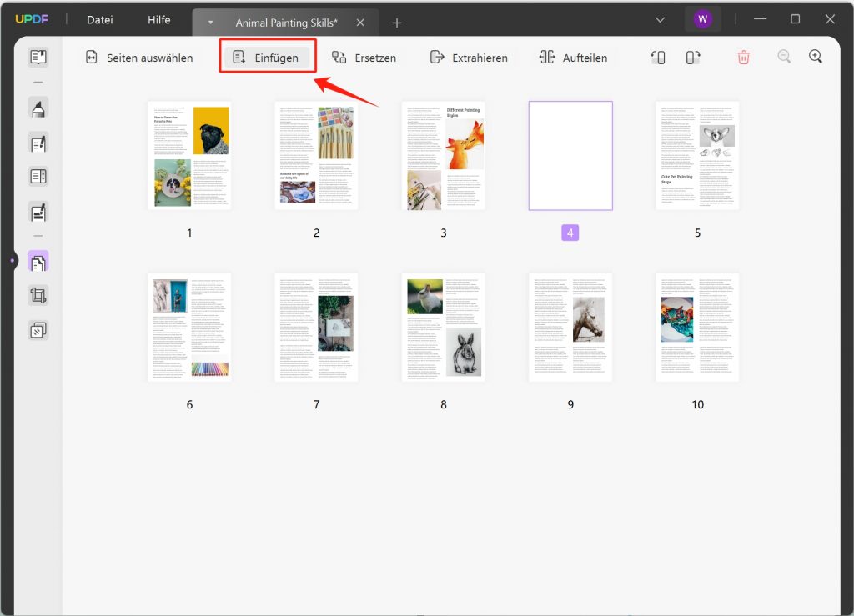Switch to Animal Painting Skills tab

287,23
